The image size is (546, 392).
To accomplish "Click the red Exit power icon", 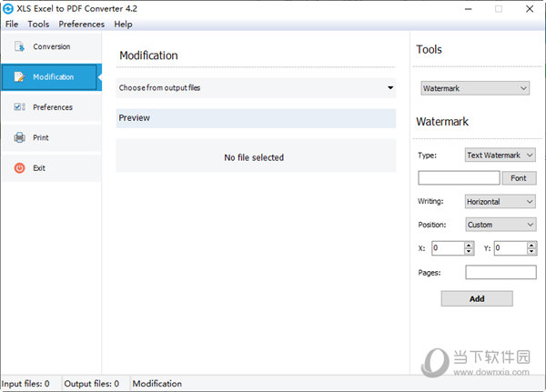I will pos(19,167).
